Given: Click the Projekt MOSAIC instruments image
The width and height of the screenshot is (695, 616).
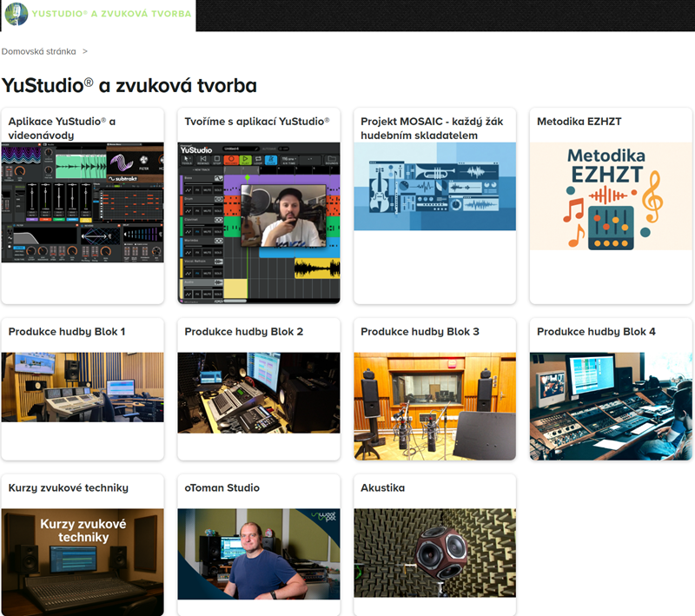Looking at the screenshot, I should (434, 187).
